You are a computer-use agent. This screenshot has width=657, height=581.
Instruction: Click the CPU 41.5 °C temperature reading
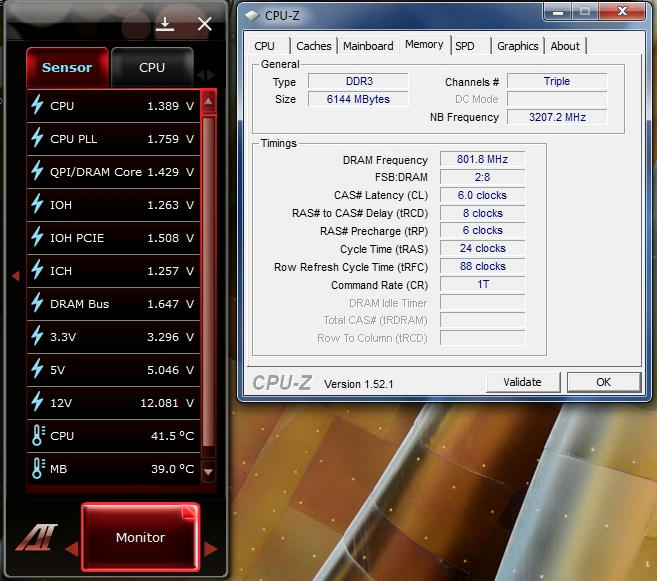click(x=173, y=436)
